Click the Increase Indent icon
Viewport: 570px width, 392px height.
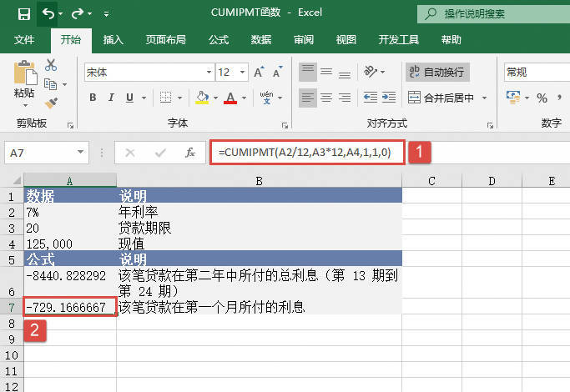[390, 98]
